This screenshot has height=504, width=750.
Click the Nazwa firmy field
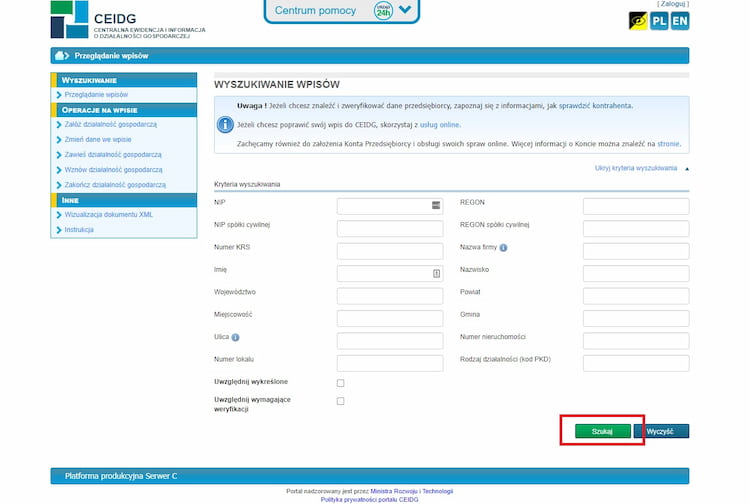click(636, 251)
